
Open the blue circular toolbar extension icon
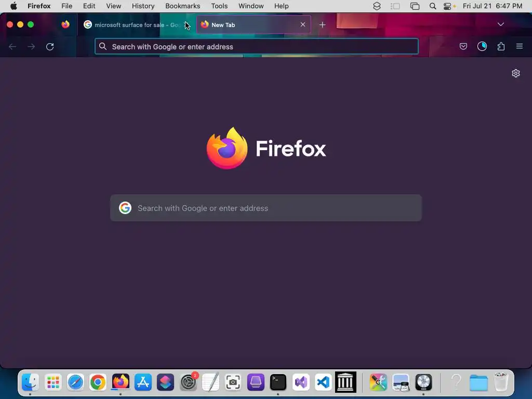[x=482, y=46]
